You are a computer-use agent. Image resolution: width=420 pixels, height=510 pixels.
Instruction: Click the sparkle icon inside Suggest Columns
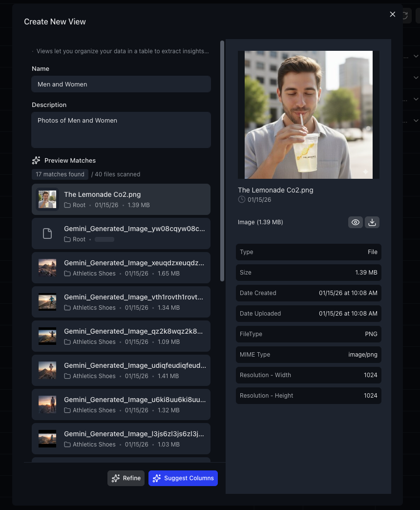click(157, 478)
